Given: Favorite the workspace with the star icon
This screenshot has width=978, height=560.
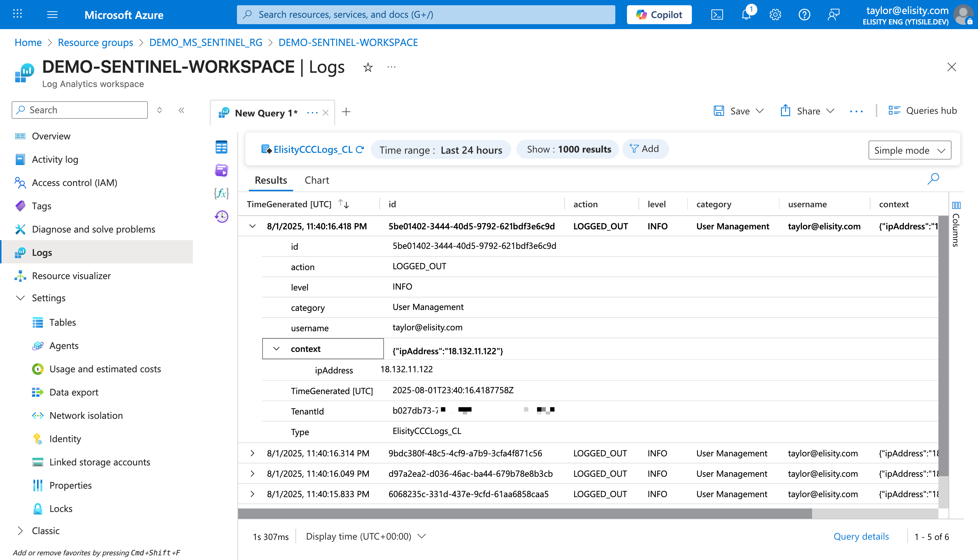Looking at the screenshot, I should pyautogui.click(x=368, y=67).
